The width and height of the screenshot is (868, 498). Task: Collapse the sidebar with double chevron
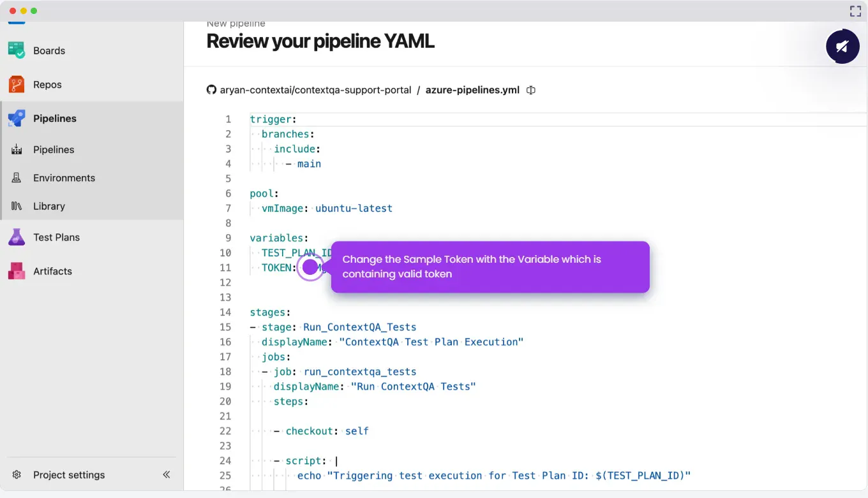click(166, 474)
